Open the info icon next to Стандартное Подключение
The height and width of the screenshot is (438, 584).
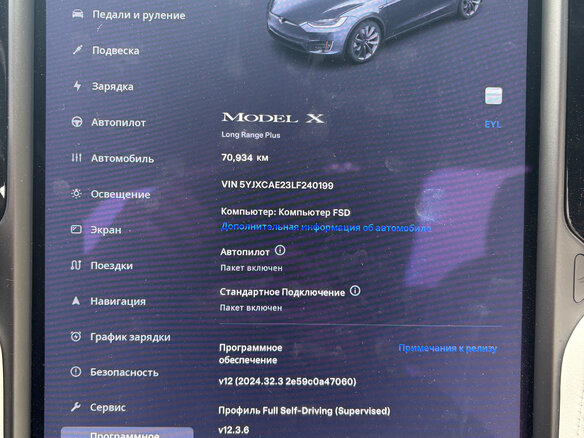point(355,291)
